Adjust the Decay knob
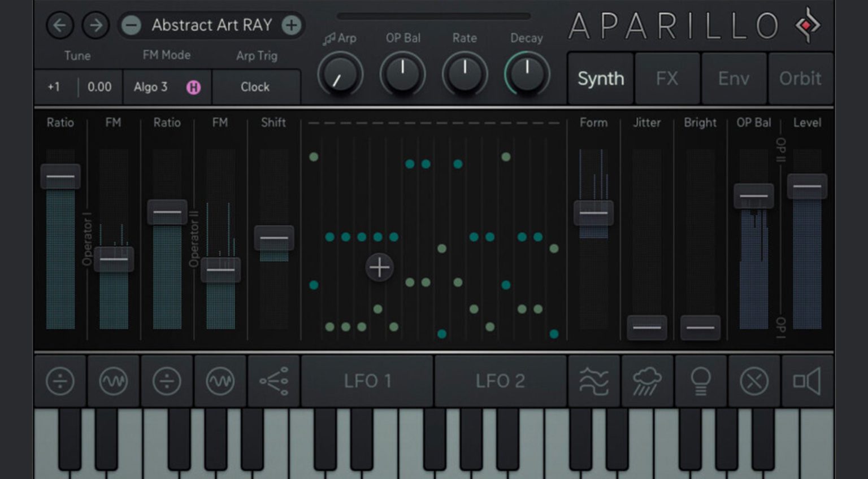This screenshot has height=479, width=868. [526, 73]
